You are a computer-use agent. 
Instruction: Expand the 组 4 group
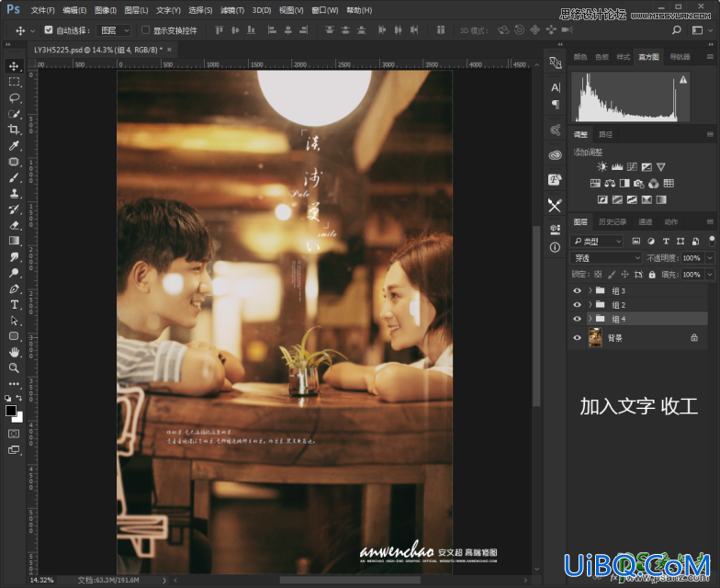[590, 319]
